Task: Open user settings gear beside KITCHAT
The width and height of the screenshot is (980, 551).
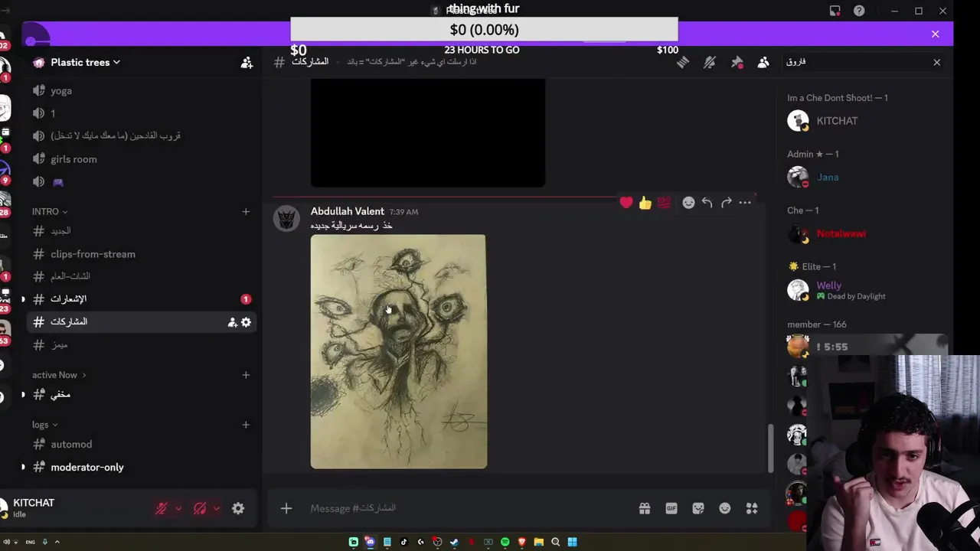Action: 238,508
